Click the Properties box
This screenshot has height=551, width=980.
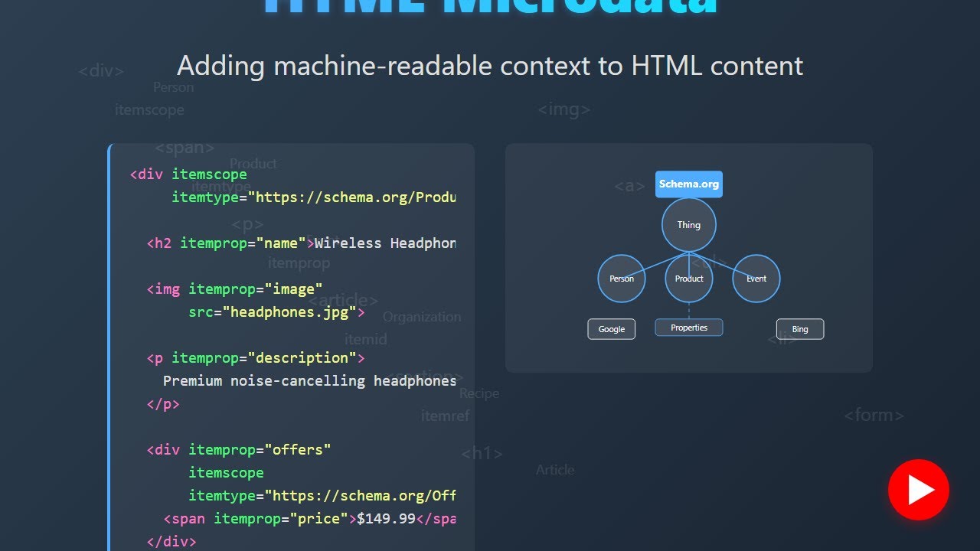[689, 328]
